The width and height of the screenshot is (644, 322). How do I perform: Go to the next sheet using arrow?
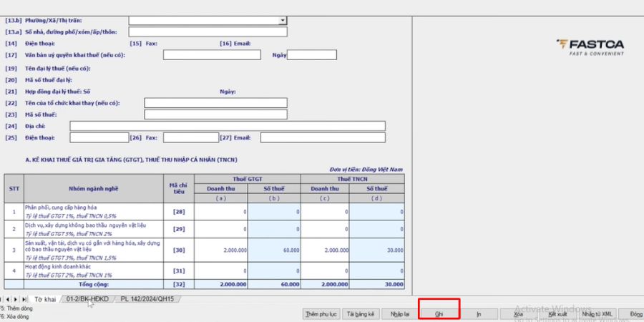coord(16,299)
